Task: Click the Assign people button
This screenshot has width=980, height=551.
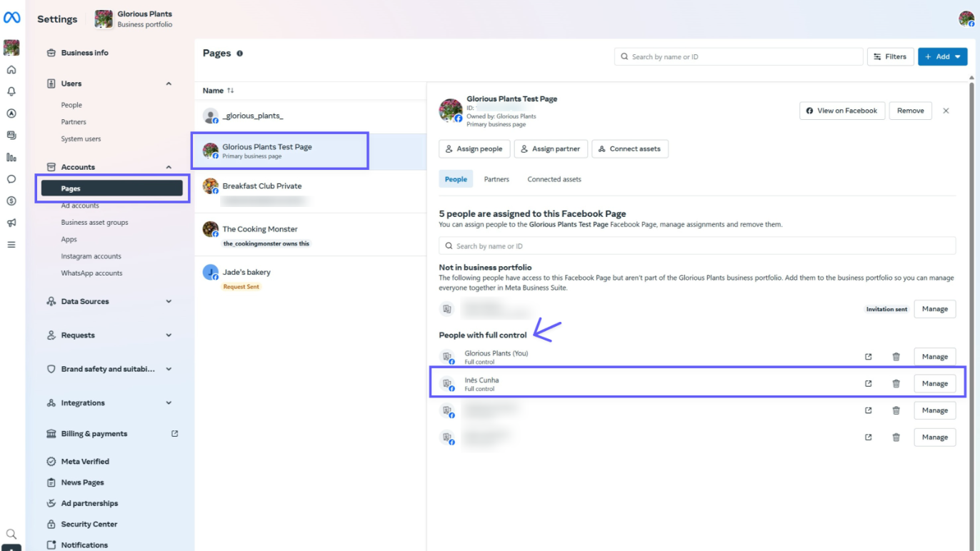Action: pyautogui.click(x=474, y=149)
